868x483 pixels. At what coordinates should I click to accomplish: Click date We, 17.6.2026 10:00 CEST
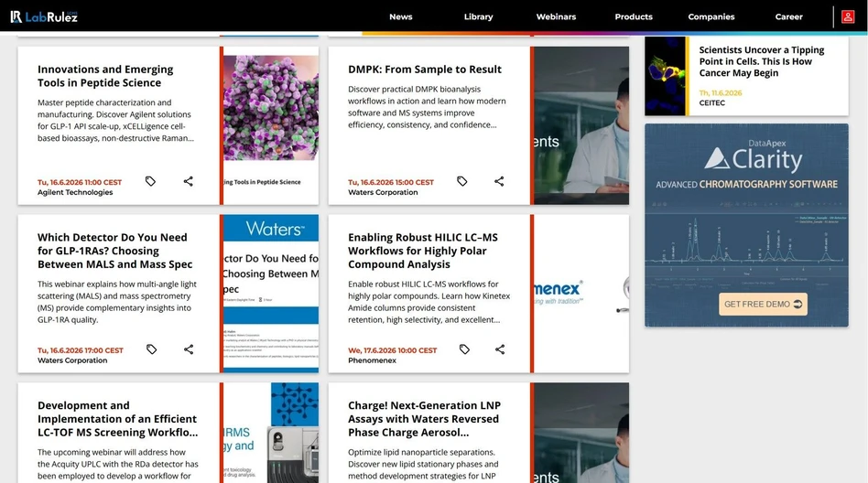(392, 350)
